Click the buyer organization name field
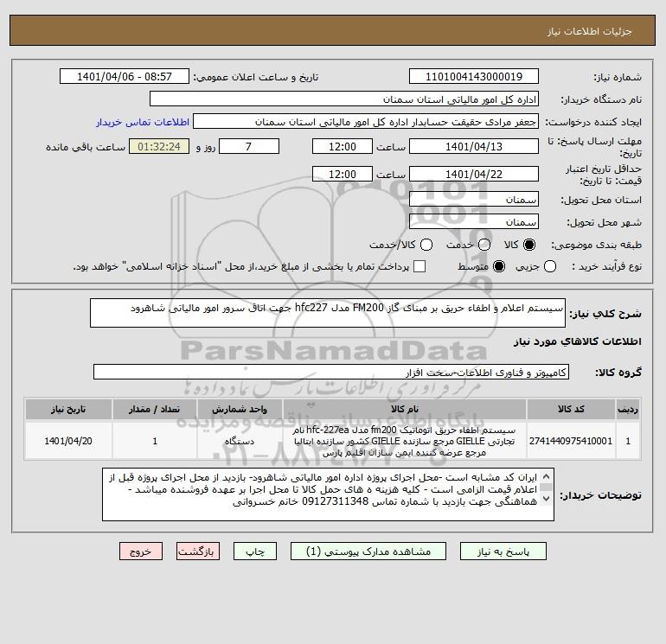This screenshot has height=644, width=666. point(344,99)
